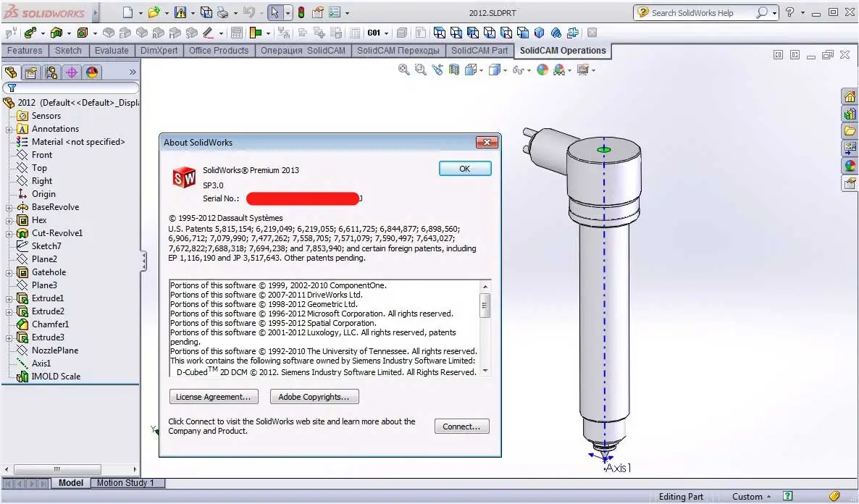This screenshot has width=859, height=504.
Task: Click the copyright list scroll-down arrow
Action: tap(485, 371)
